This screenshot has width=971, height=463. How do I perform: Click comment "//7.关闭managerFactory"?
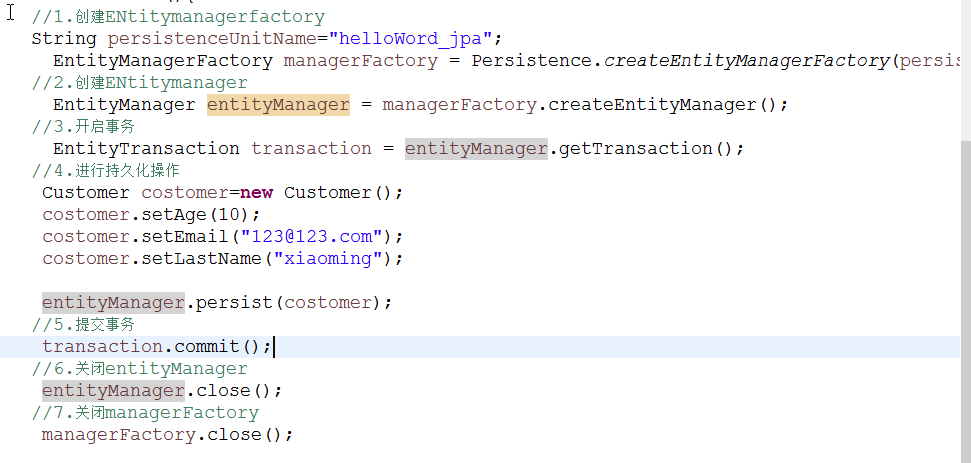click(x=146, y=412)
